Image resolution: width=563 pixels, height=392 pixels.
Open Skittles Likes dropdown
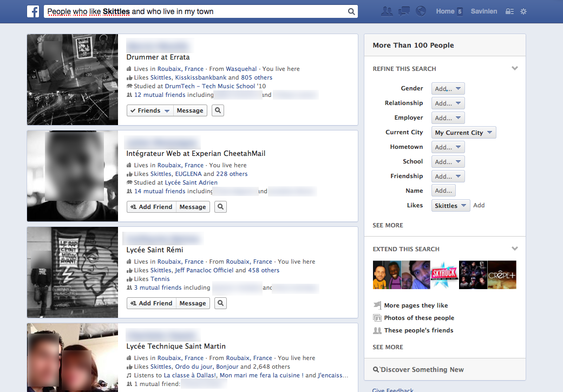(x=450, y=206)
